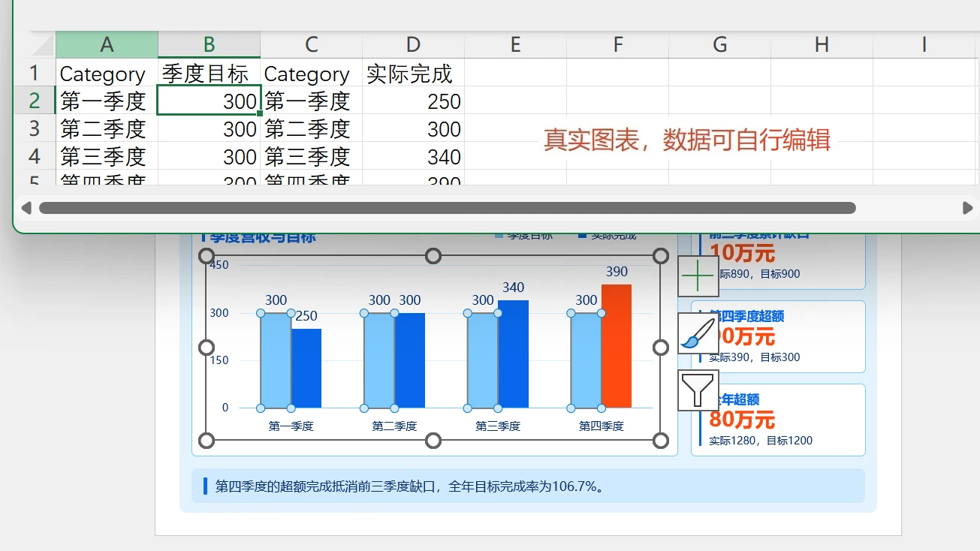
Task: Select cell D2 with value 250
Action: [x=414, y=101]
